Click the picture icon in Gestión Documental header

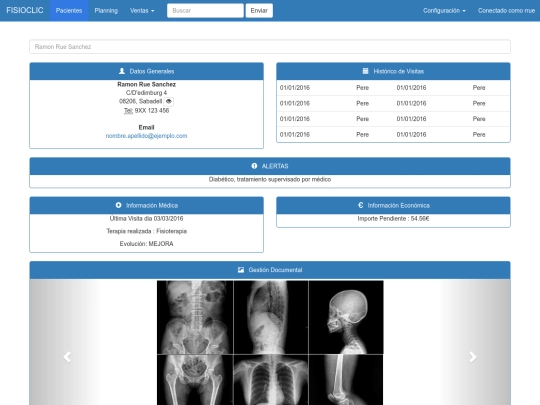(x=241, y=270)
